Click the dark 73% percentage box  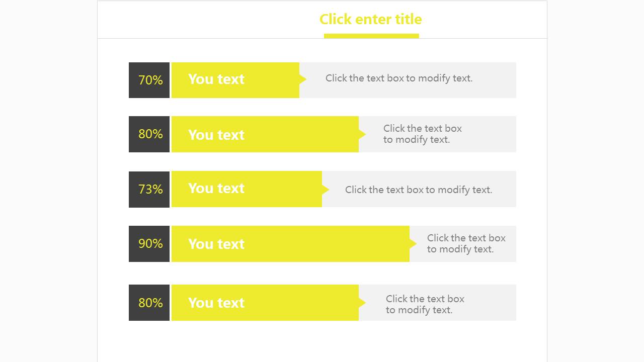(x=149, y=189)
